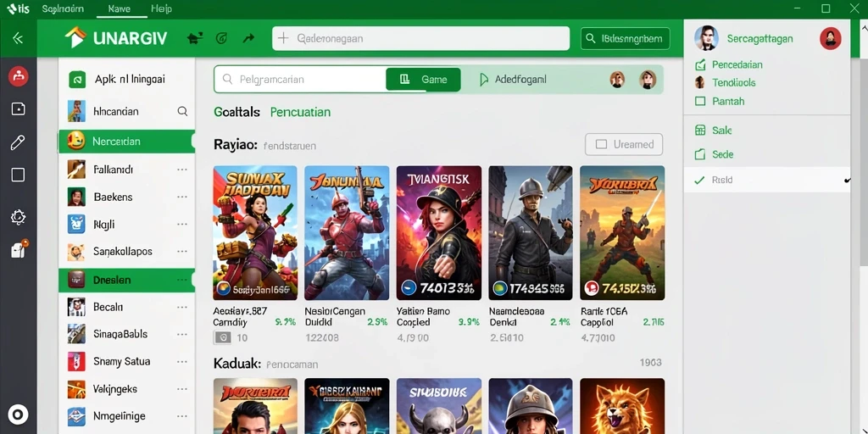Click the '1903' count in Kaduak row
The width and height of the screenshot is (868, 434).
click(x=650, y=363)
